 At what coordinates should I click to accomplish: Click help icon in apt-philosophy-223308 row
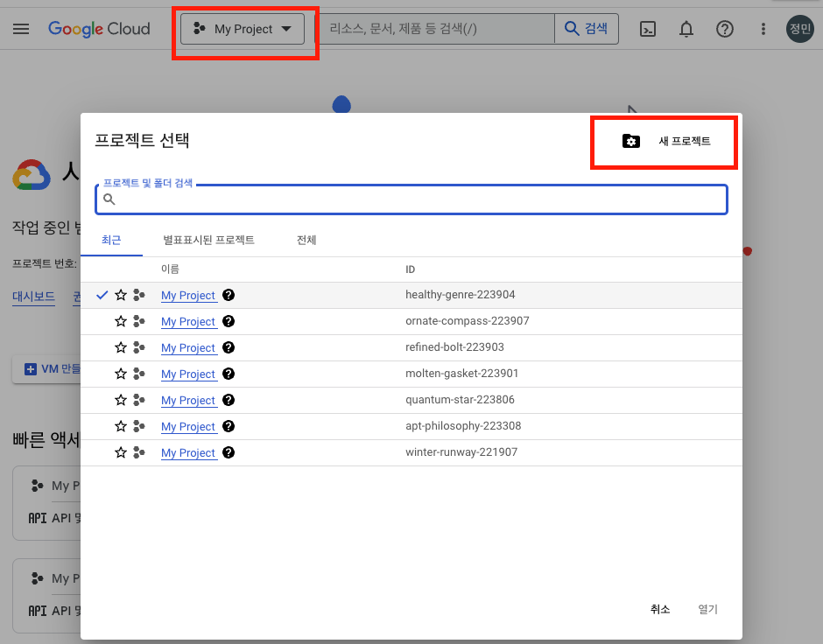pyautogui.click(x=229, y=426)
